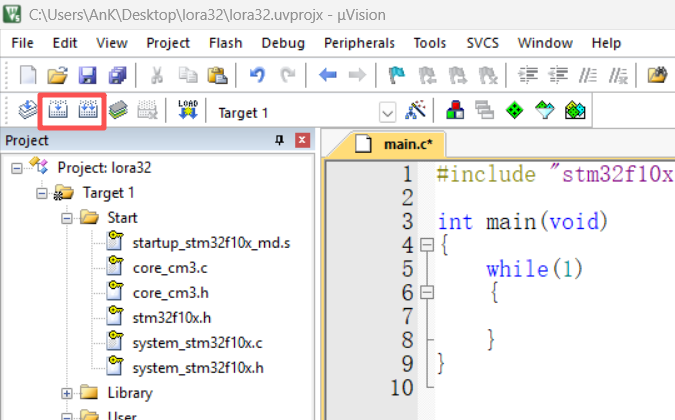Stop build icon in the toolbar
Image resolution: width=675 pixels, height=420 pixels.
148,110
